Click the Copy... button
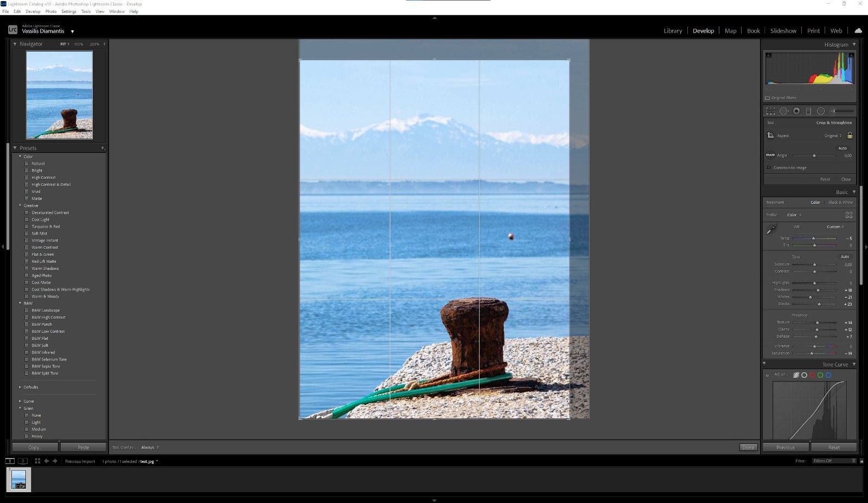868x503 pixels. (35, 447)
